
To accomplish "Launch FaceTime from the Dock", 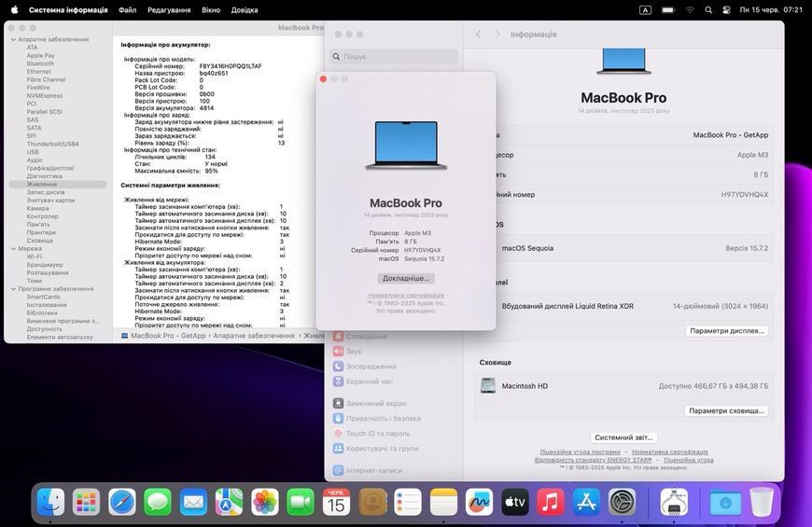I will pyautogui.click(x=301, y=502).
